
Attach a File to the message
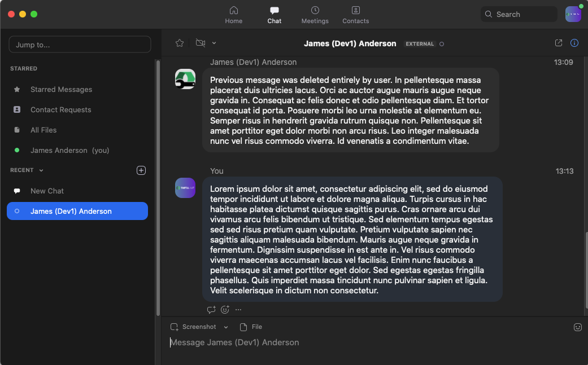pyautogui.click(x=251, y=327)
